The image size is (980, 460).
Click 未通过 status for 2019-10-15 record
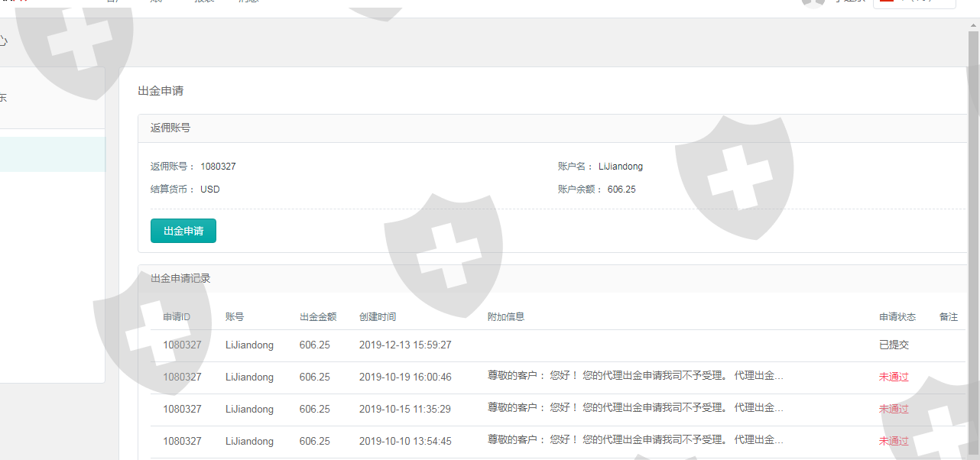[x=894, y=410]
